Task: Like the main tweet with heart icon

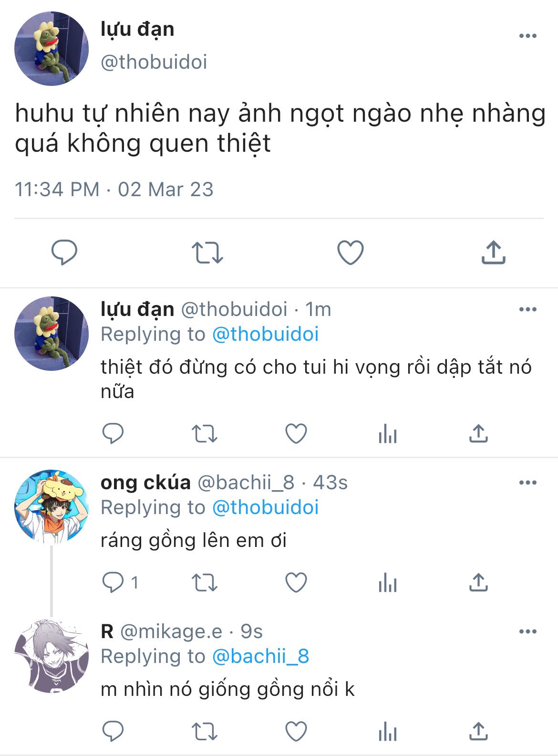Action: click(351, 252)
